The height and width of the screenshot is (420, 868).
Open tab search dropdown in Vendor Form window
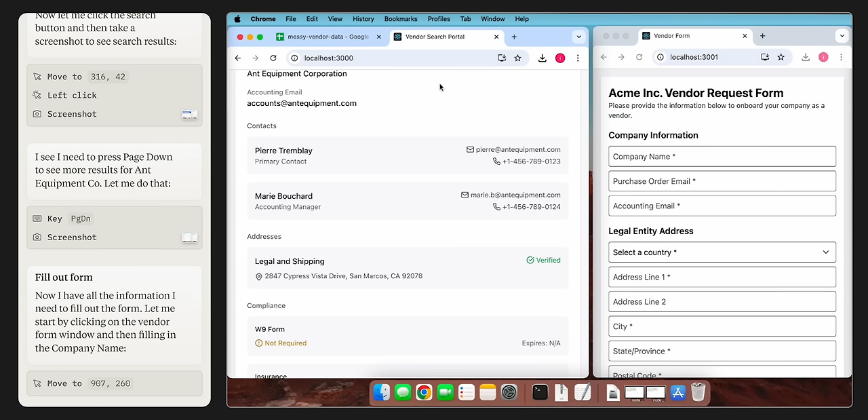tap(842, 36)
